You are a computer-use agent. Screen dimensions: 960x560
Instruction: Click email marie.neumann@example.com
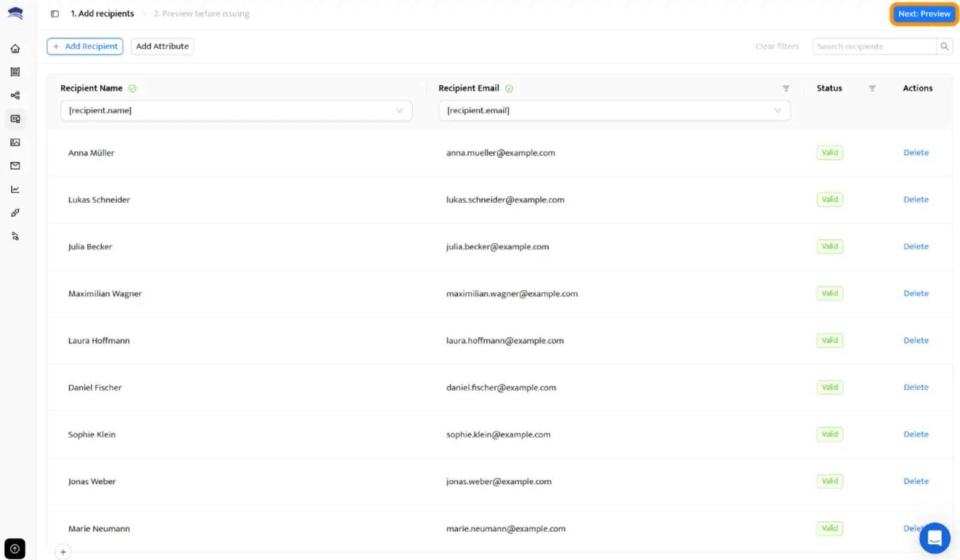(506, 529)
